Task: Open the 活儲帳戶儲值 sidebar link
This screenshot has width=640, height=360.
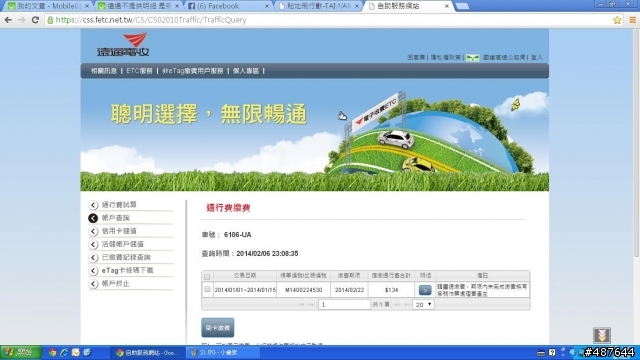Action: [122, 244]
